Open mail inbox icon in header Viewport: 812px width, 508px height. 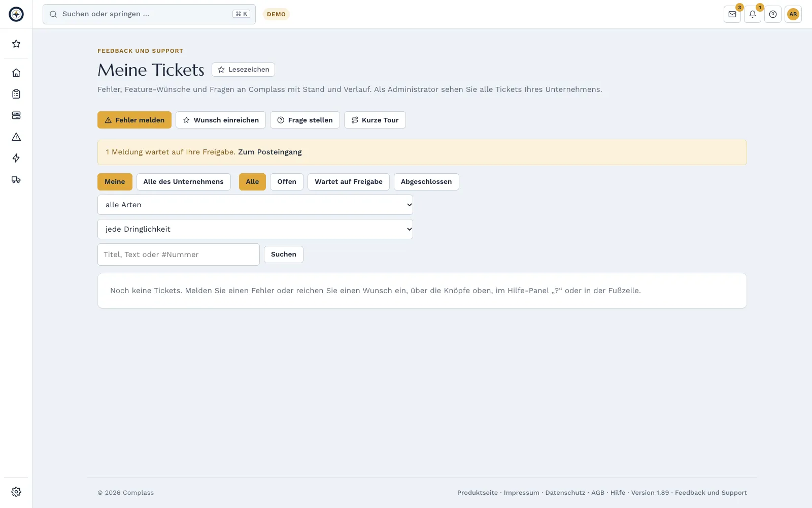click(732, 14)
